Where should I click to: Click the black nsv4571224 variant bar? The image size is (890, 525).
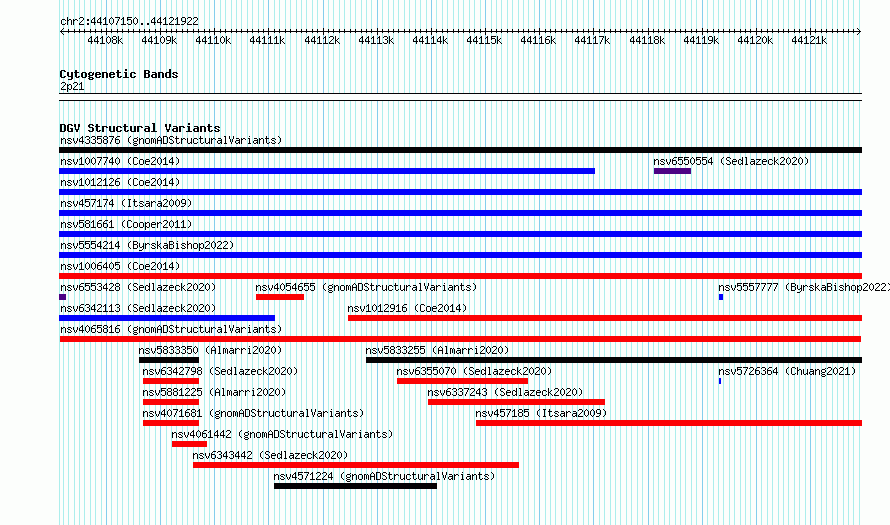355,486
